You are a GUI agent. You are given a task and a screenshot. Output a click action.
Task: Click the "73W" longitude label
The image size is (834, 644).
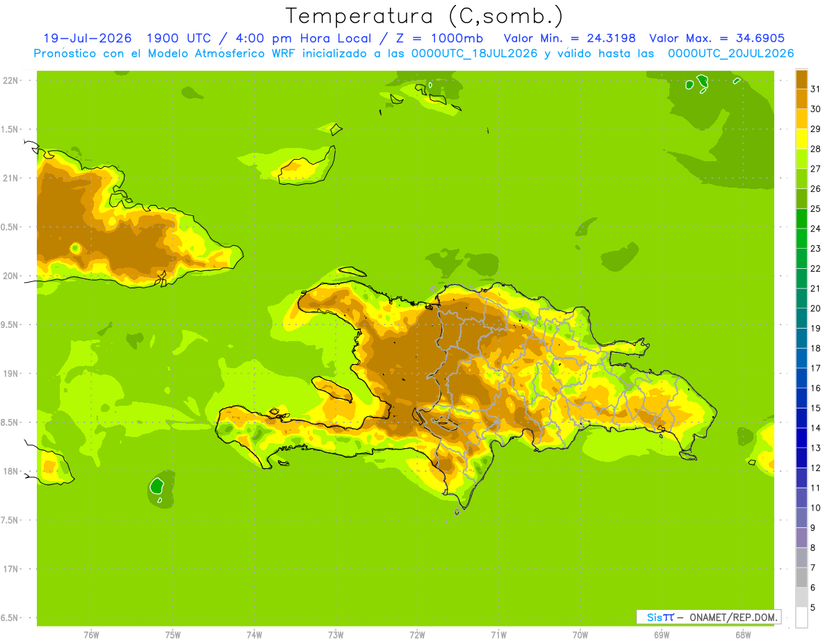point(336,635)
